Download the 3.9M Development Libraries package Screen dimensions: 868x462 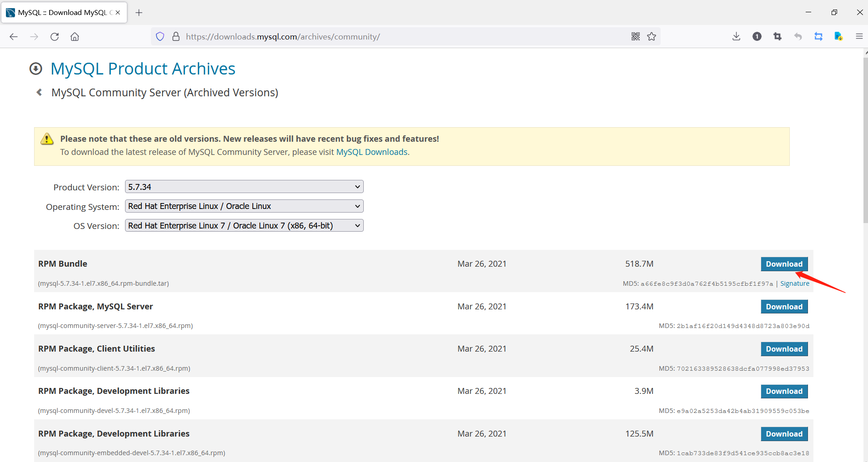[x=784, y=391]
